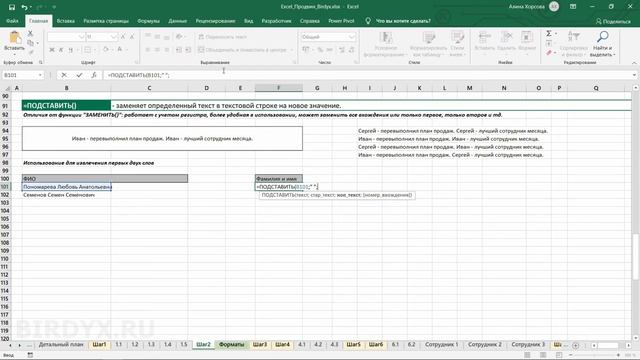Screen dimensions: 640x360
Task: Cancel formula entry with the X icon
Action: [x=64, y=75]
